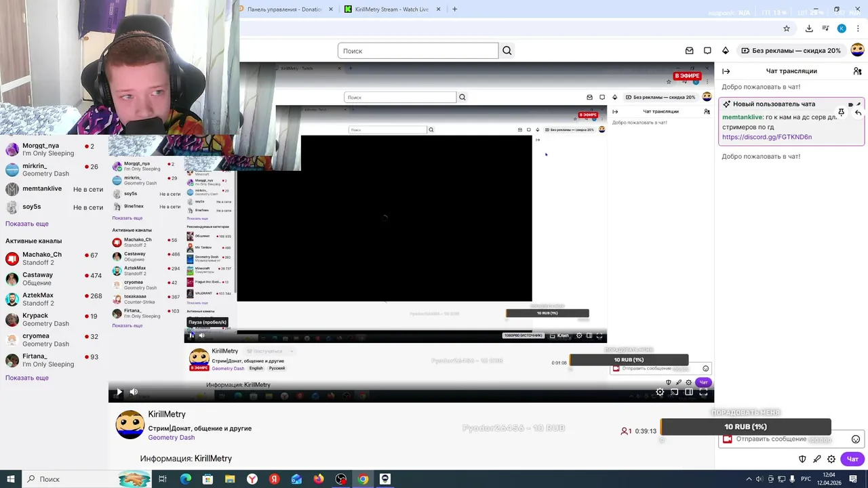Click KirillMetry avatar left of large channel name

pos(130,425)
